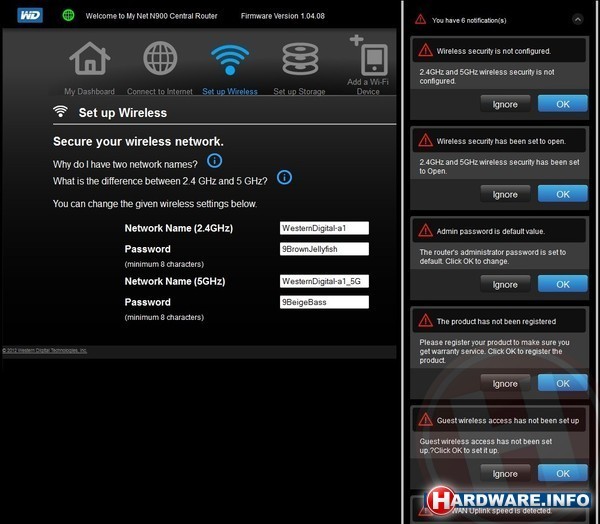This screenshot has width=600, height=524.
Task: Click the green internet status globe icon
Action: click(68, 15)
